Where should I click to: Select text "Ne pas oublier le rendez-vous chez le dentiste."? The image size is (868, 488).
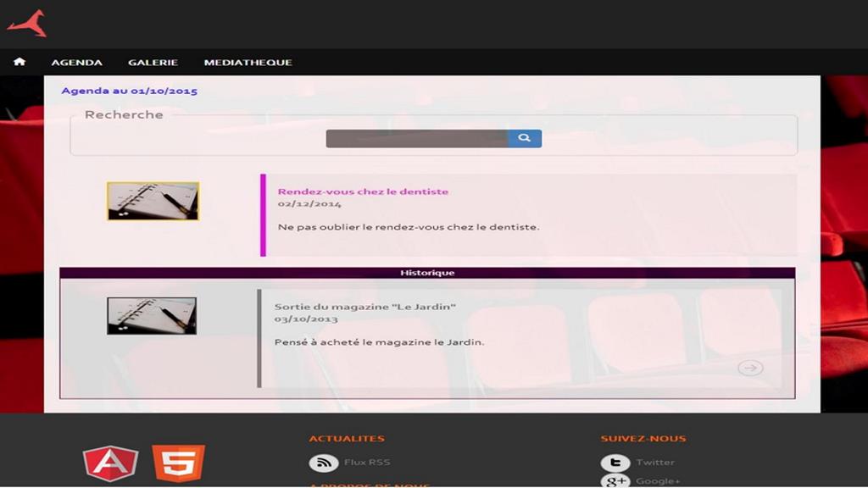[409, 227]
